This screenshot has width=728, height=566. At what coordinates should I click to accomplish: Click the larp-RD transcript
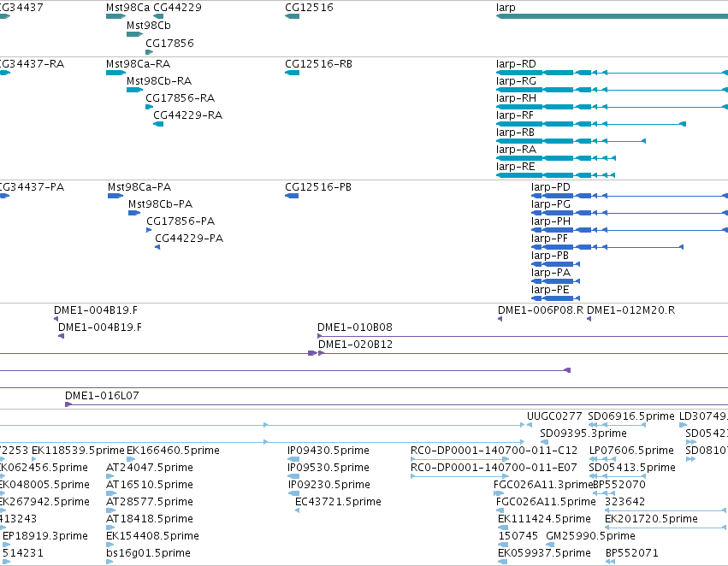(612, 73)
